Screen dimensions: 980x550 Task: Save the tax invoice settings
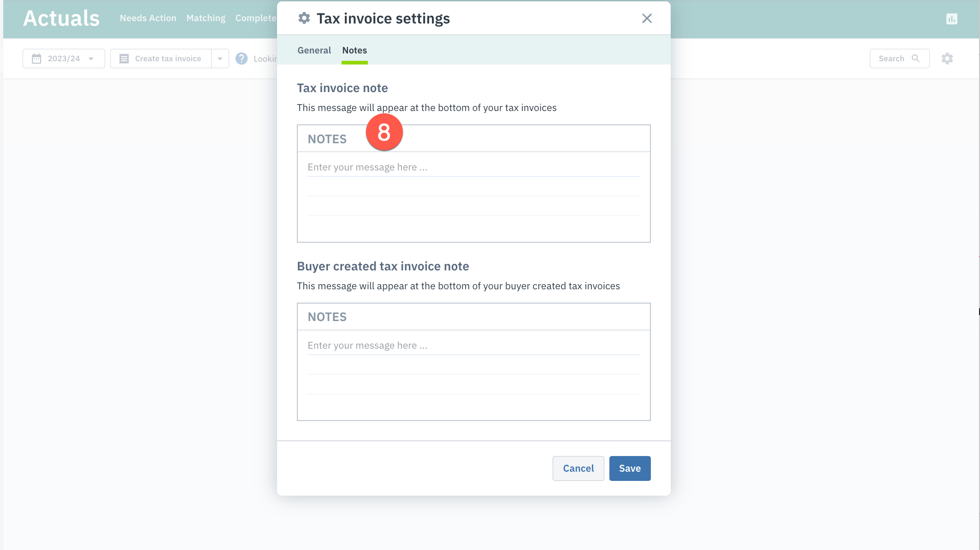click(x=630, y=468)
